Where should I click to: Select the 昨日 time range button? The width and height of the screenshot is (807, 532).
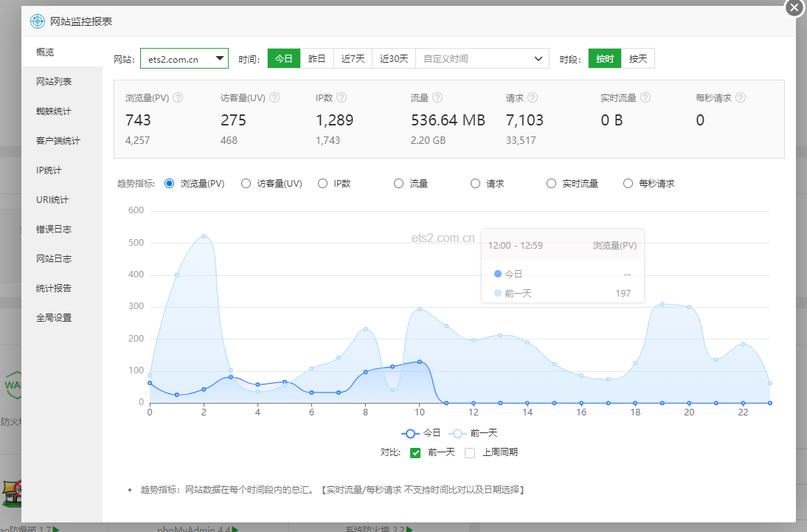pos(317,59)
